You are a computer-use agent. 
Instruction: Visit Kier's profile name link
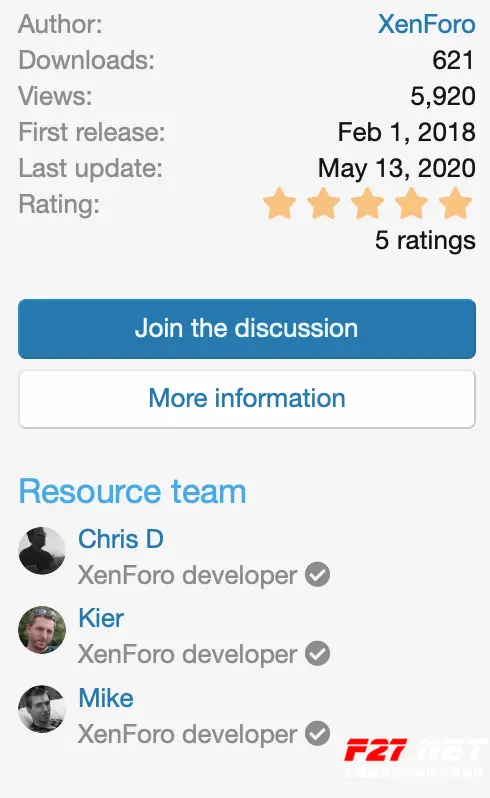coord(101,618)
